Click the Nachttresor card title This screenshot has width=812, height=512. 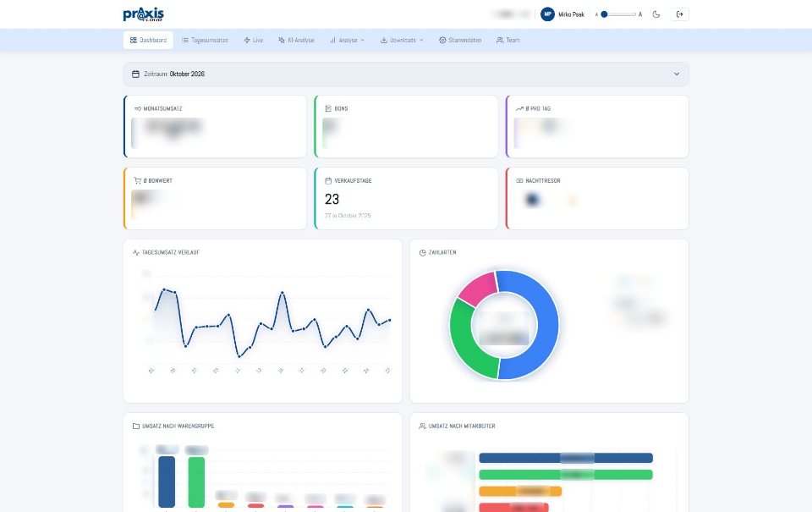[x=543, y=180]
